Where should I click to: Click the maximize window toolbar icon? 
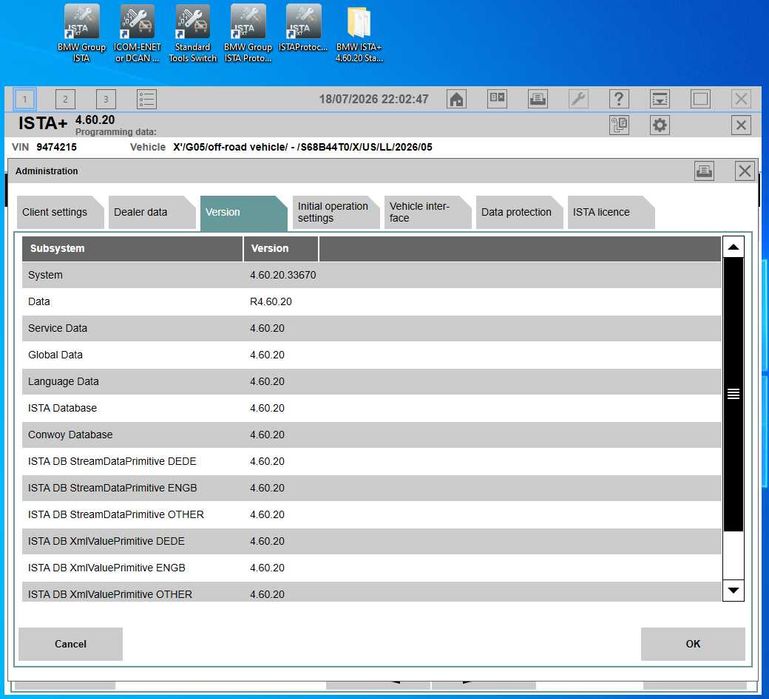coord(700,100)
